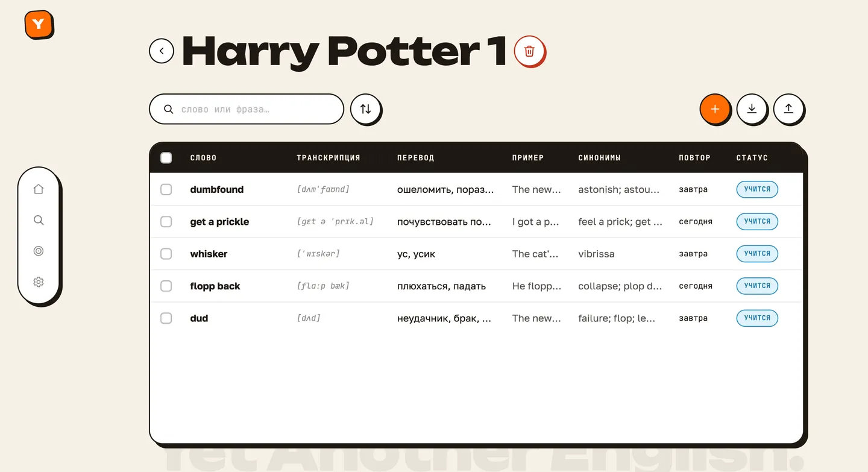Click the СТАТУС column header
Image resolution: width=868 pixels, height=472 pixels.
tap(752, 158)
